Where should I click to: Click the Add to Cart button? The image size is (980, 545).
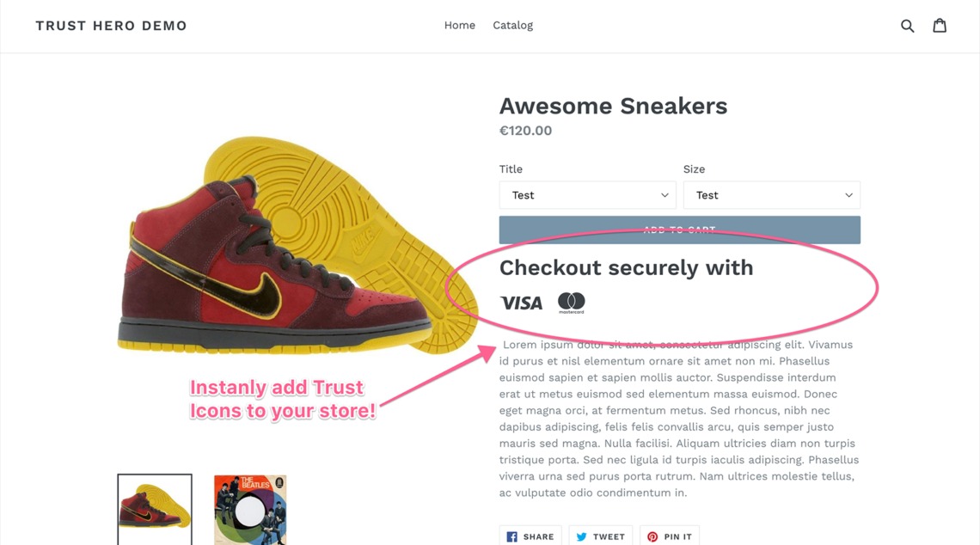point(679,230)
